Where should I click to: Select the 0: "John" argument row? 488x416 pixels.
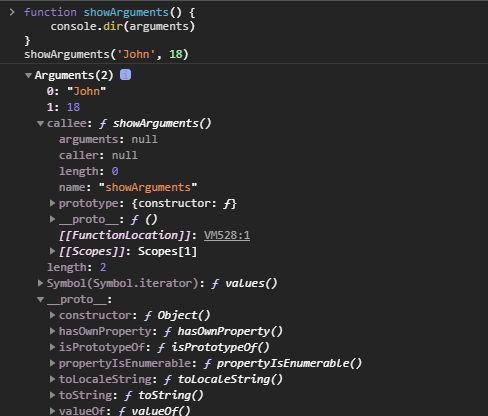(x=76, y=91)
